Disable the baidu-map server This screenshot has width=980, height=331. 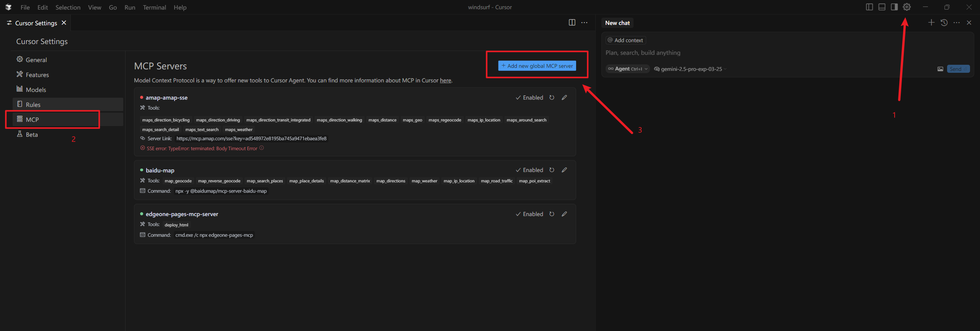click(x=529, y=170)
